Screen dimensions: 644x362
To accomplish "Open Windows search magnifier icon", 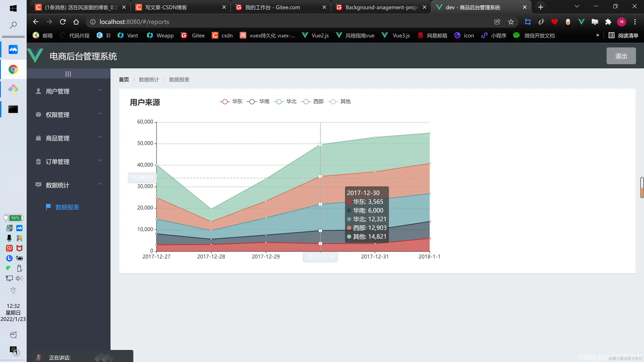I will [13, 25].
